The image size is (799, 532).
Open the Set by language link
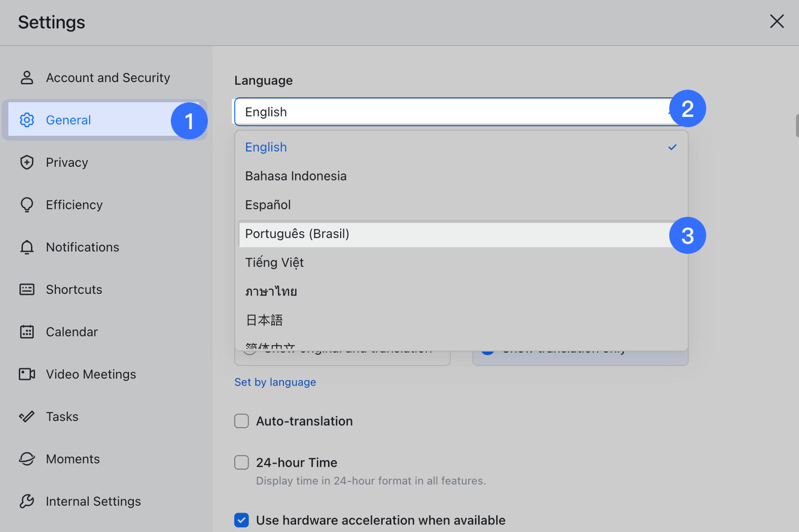point(275,382)
